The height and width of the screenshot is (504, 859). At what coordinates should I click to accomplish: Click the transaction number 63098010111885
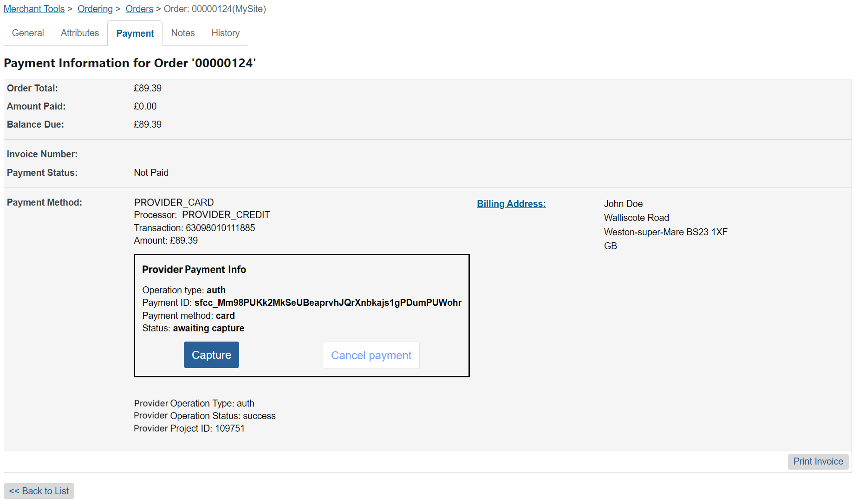pos(220,228)
